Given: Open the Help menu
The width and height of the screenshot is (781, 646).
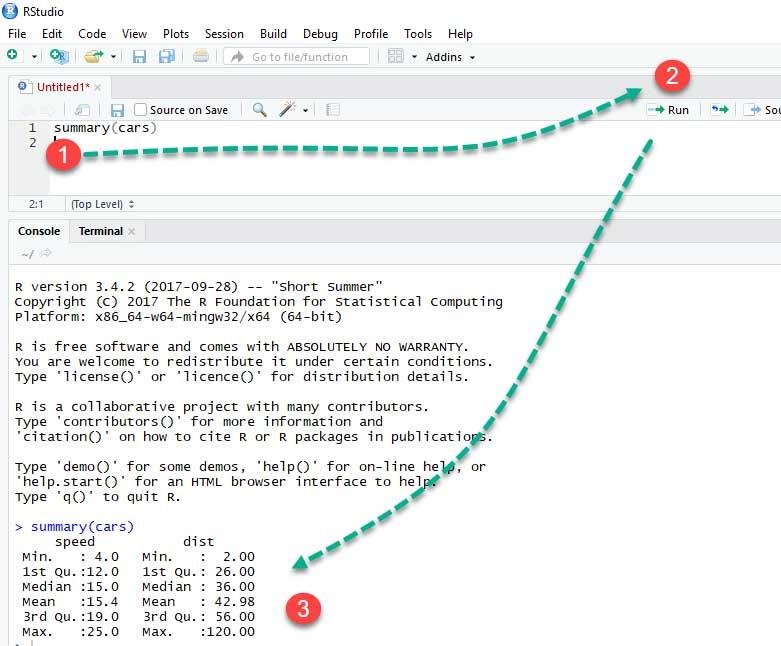Looking at the screenshot, I should pos(460,34).
